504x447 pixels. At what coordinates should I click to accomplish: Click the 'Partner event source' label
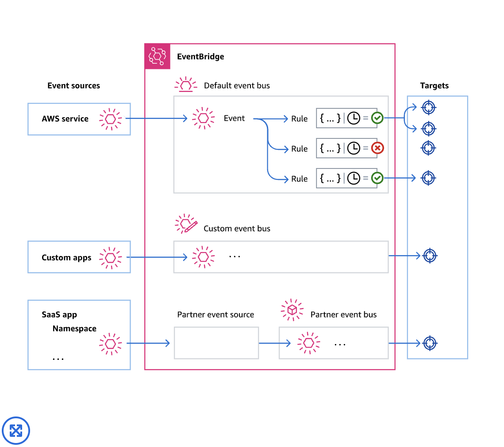[x=215, y=315]
